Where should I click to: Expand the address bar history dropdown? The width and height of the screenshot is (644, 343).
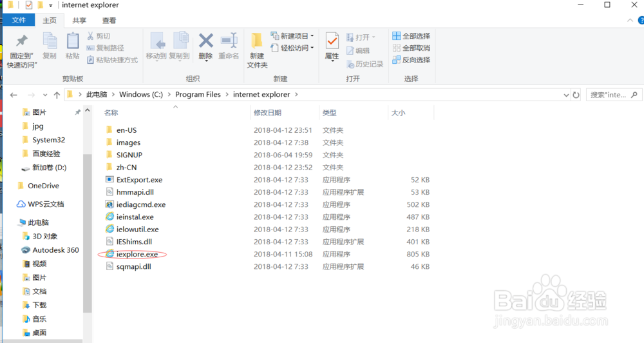pos(566,95)
